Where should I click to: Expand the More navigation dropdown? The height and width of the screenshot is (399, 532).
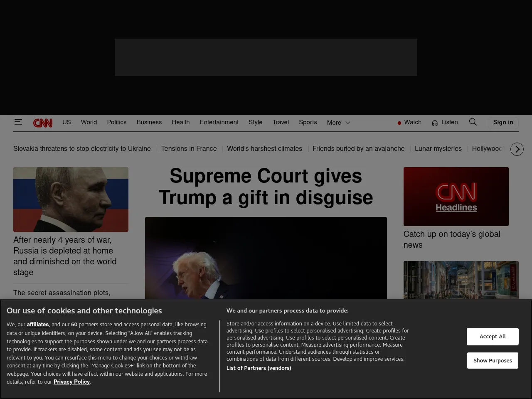[338, 123]
